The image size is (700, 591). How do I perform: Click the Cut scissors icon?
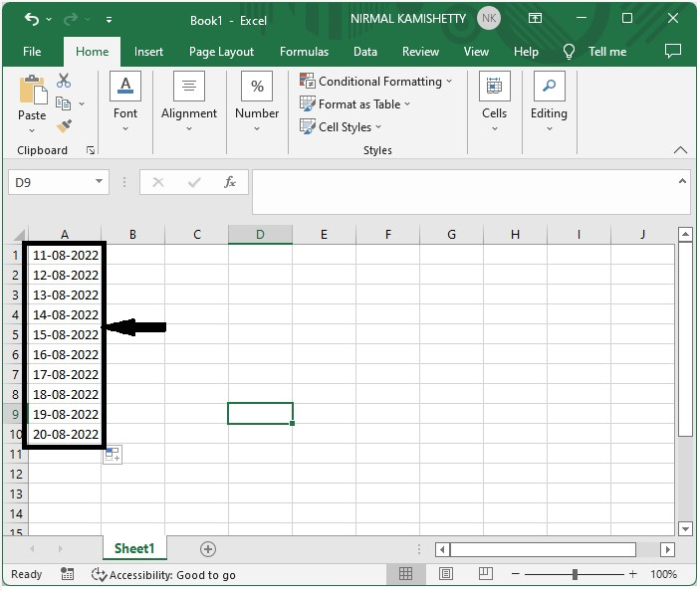63,80
